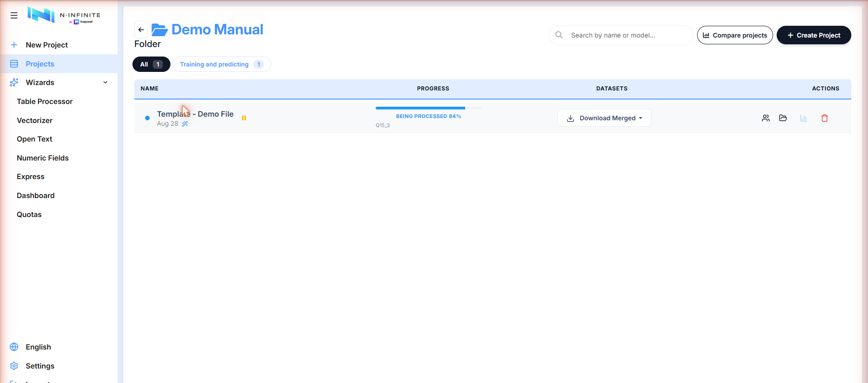Click the processing progress bar
868x383 pixels.
(429, 108)
